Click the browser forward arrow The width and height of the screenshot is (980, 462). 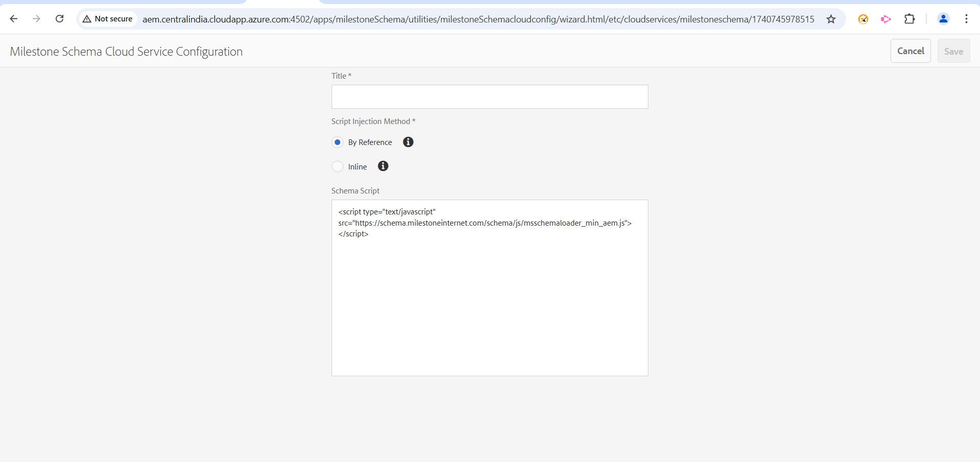(36, 19)
